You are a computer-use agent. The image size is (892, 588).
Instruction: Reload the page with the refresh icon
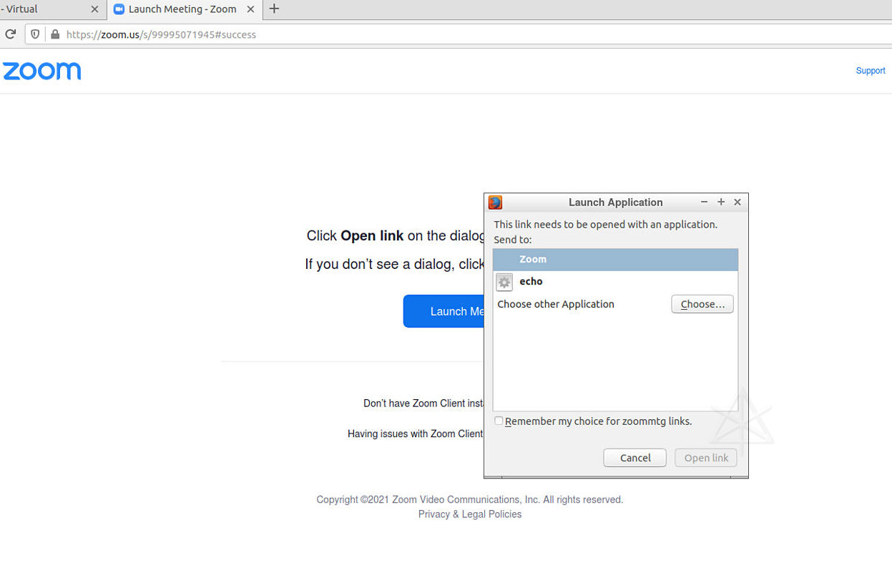10,34
